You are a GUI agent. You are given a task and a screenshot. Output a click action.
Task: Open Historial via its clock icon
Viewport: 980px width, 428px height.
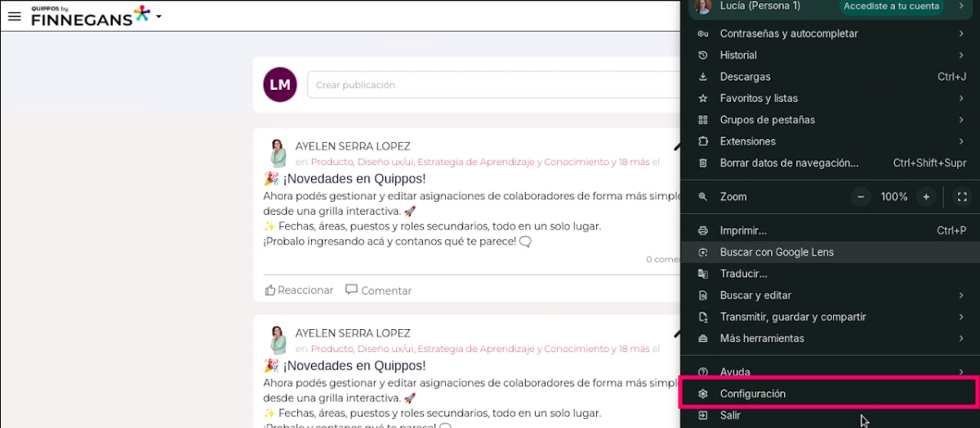(703, 56)
